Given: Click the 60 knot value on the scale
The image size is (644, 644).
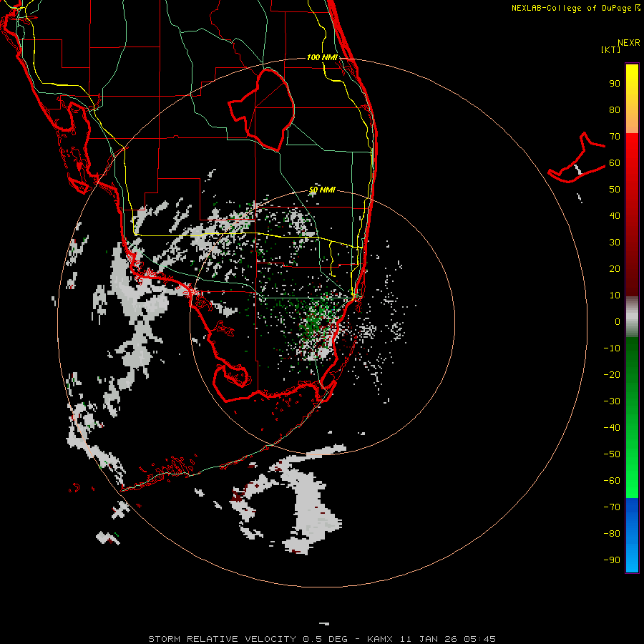Looking at the screenshot, I should [615, 163].
